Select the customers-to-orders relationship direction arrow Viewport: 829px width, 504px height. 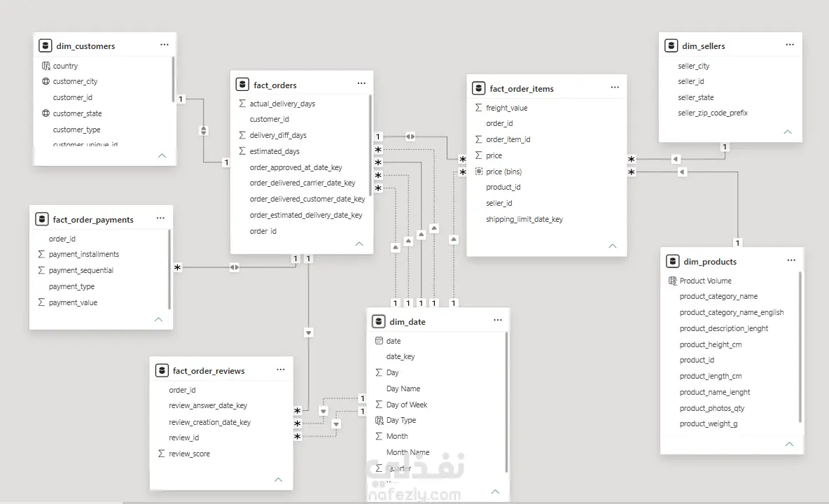204,130
